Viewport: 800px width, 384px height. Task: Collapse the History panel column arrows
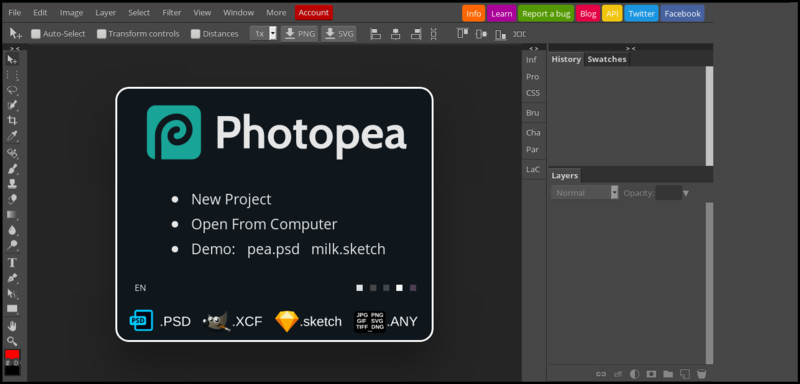click(x=631, y=48)
